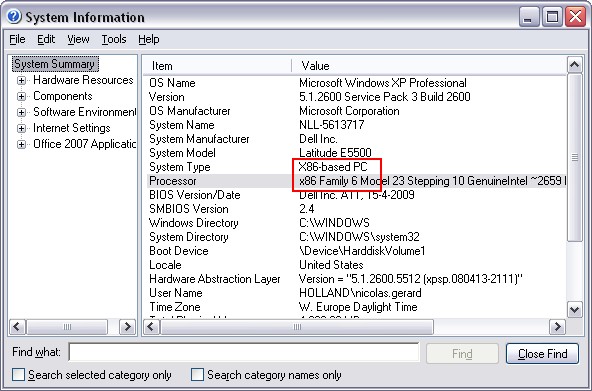
Task: Select the Processor row
Action: click(355, 181)
